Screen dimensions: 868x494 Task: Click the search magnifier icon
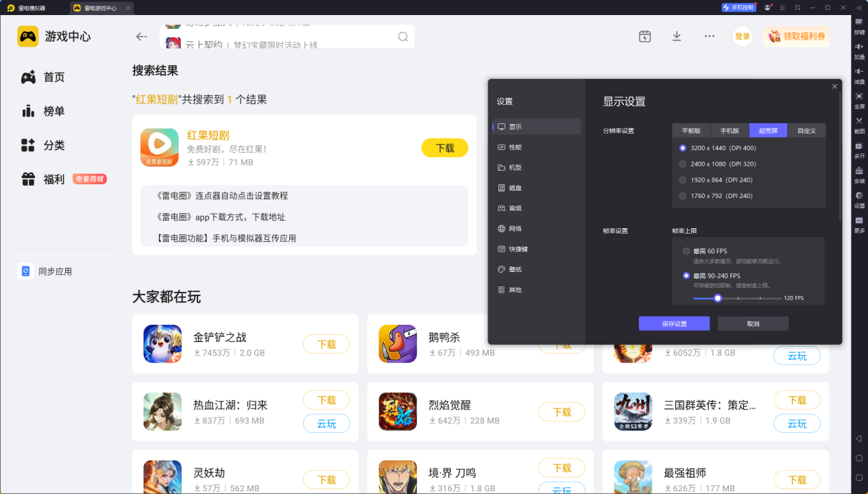coord(403,37)
